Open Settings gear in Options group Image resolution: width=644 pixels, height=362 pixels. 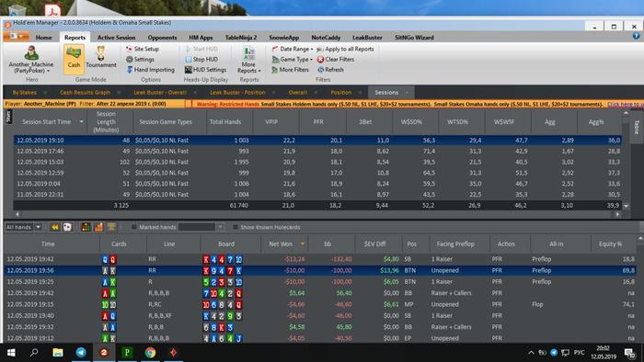pos(140,59)
